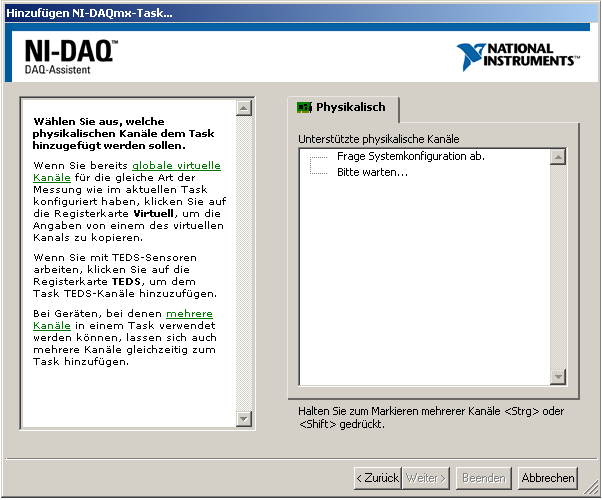Image resolution: width=602 pixels, height=500 pixels.
Task: Click the Beenden button
Action: pyautogui.click(x=484, y=478)
